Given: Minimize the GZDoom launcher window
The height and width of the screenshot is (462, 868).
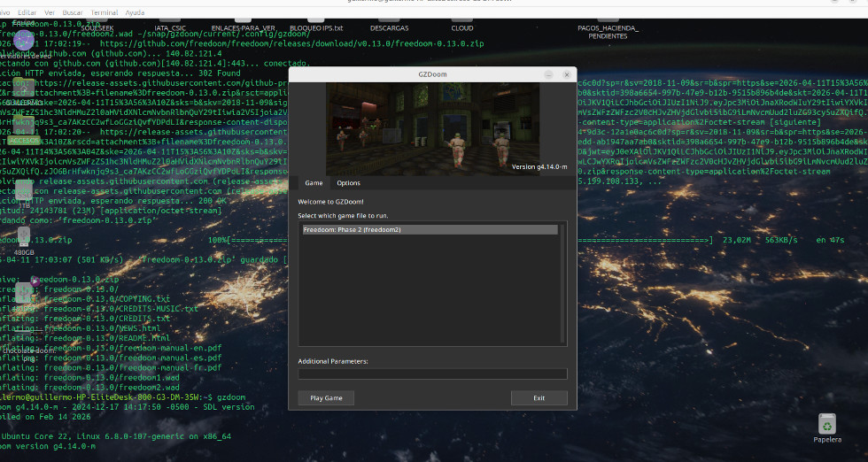Looking at the screenshot, I should click(x=548, y=75).
